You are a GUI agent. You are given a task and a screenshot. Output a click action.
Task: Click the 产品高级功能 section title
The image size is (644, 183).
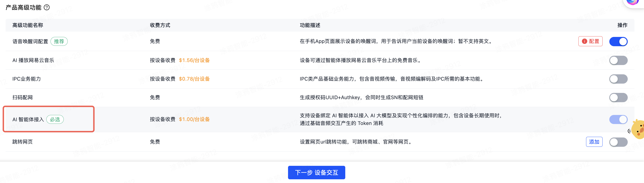click(x=23, y=7)
